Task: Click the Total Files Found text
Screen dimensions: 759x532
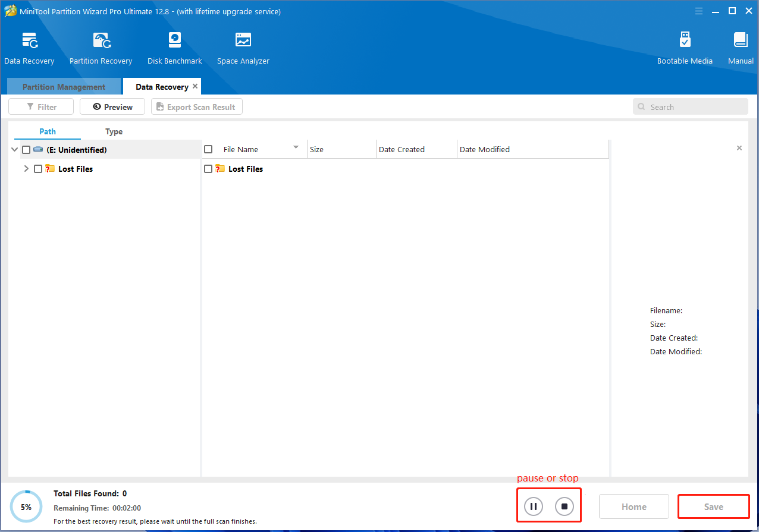Action: [x=90, y=493]
